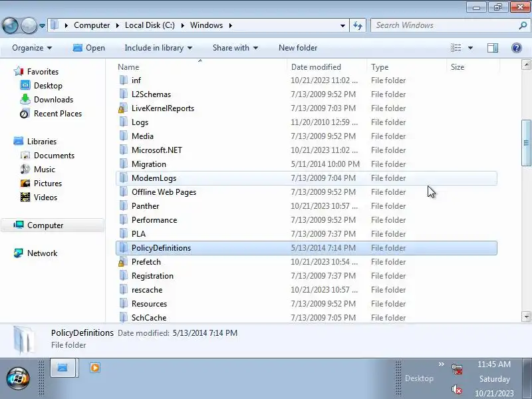The width and height of the screenshot is (532, 399).
Task: Open Desktop in the Favorites list
Action: pos(48,86)
